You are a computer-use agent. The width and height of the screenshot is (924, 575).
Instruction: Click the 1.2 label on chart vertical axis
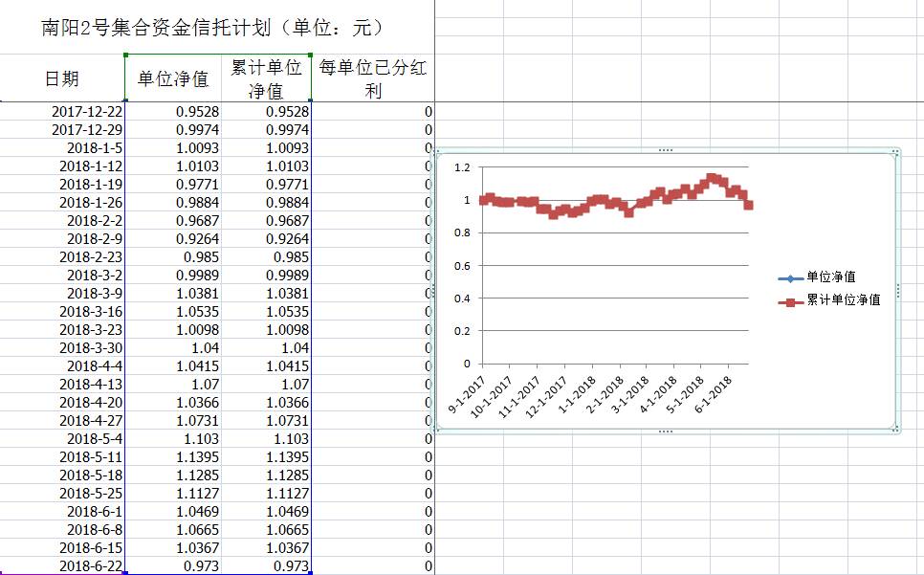click(463, 167)
